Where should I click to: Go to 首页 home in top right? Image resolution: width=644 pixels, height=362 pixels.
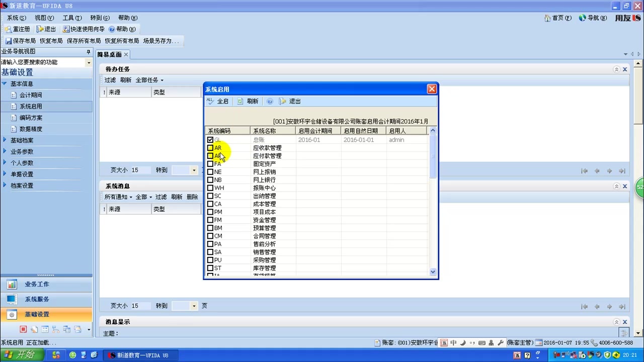[558, 18]
